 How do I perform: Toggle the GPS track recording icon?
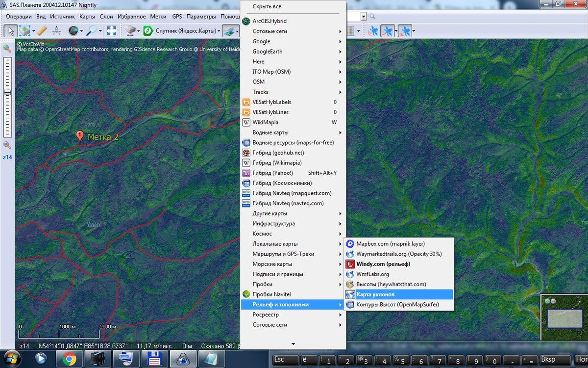click(388, 31)
